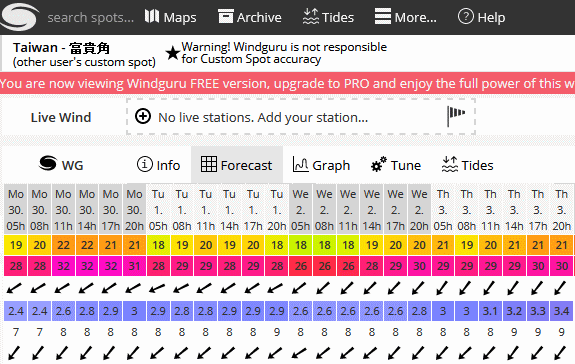Click the wind flag icon
The image size is (575, 364).
456,116
